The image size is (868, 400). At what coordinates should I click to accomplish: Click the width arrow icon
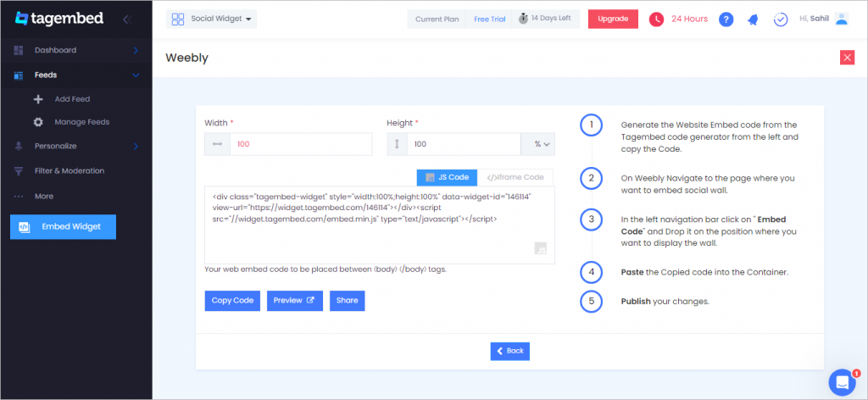(217, 144)
